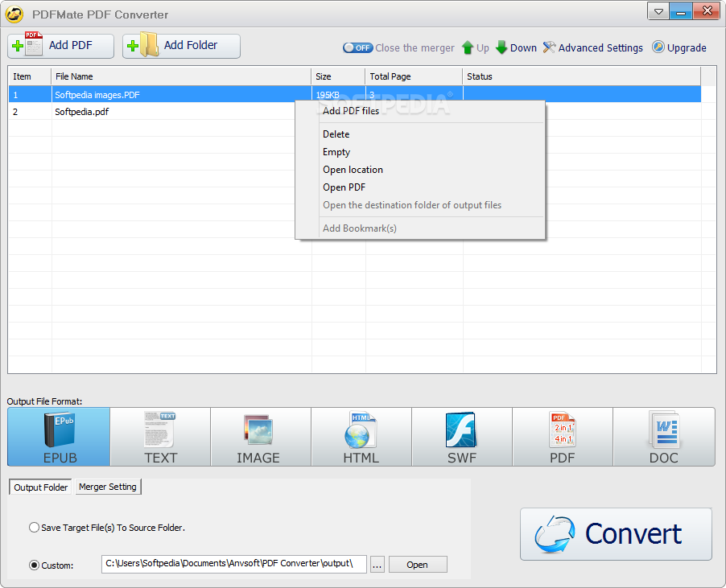Click Open the destination folder of output files
The image size is (726, 588).
(420, 205)
